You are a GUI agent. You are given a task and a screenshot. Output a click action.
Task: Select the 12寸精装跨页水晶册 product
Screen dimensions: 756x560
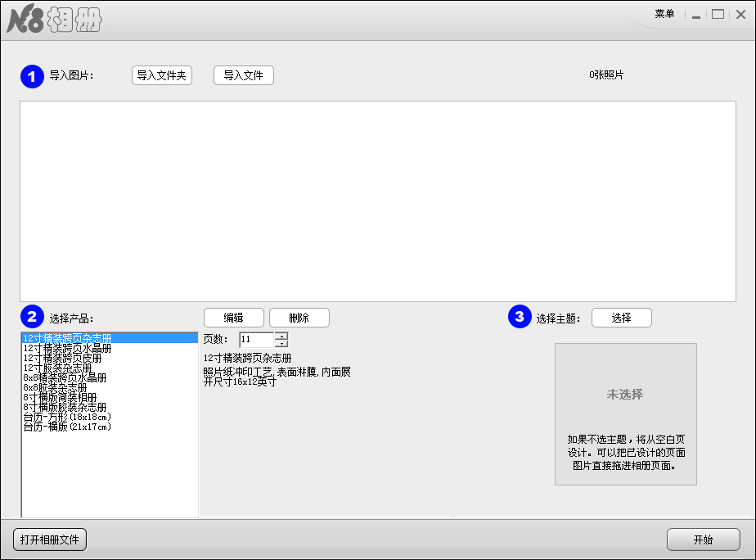67,350
